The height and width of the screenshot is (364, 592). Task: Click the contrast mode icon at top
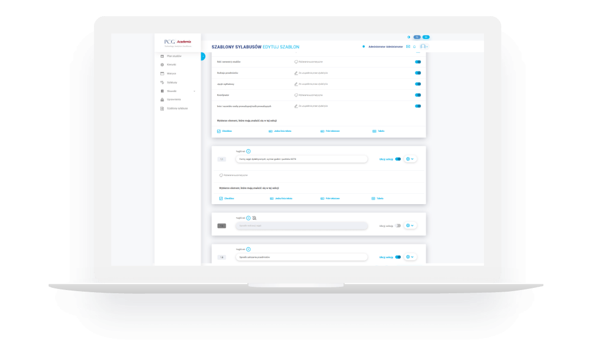tap(409, 37)
